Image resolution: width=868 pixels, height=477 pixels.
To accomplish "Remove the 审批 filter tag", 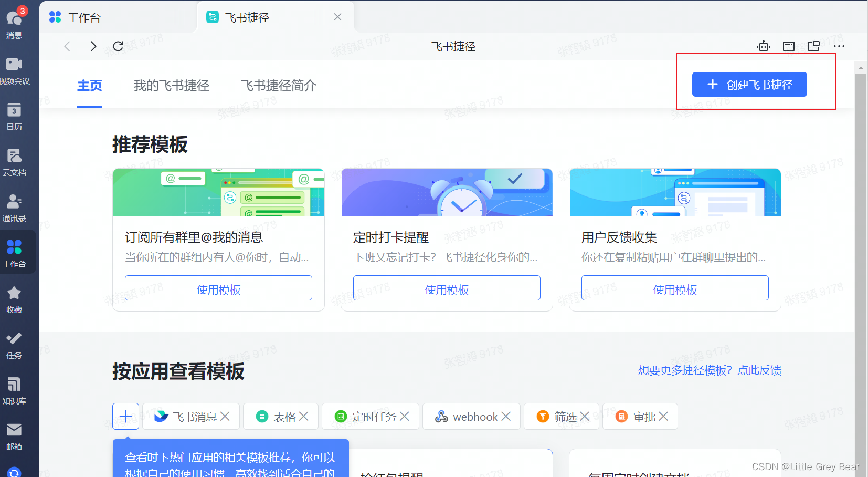I will [663, 416].
